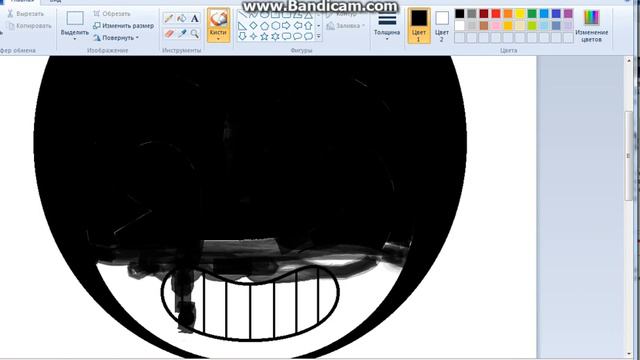
Task: Pick the gray color swatch
Action: coord(472,14)
